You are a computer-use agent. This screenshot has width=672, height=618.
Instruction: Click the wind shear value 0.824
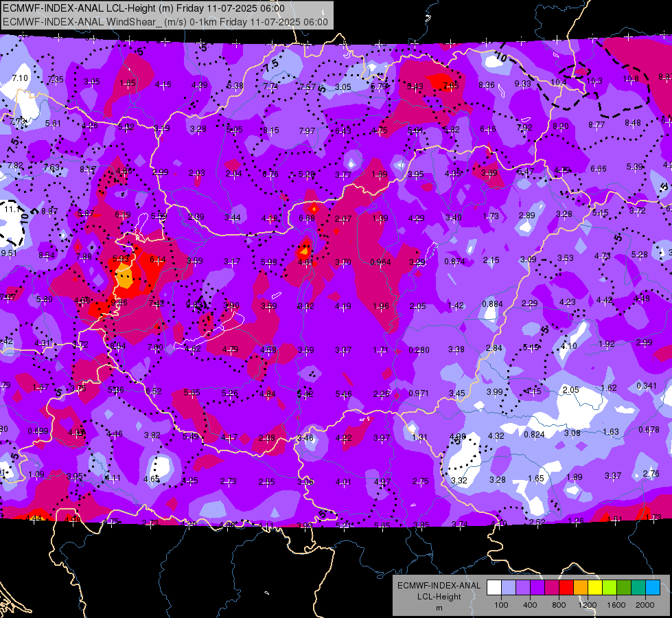coord(535,435)
